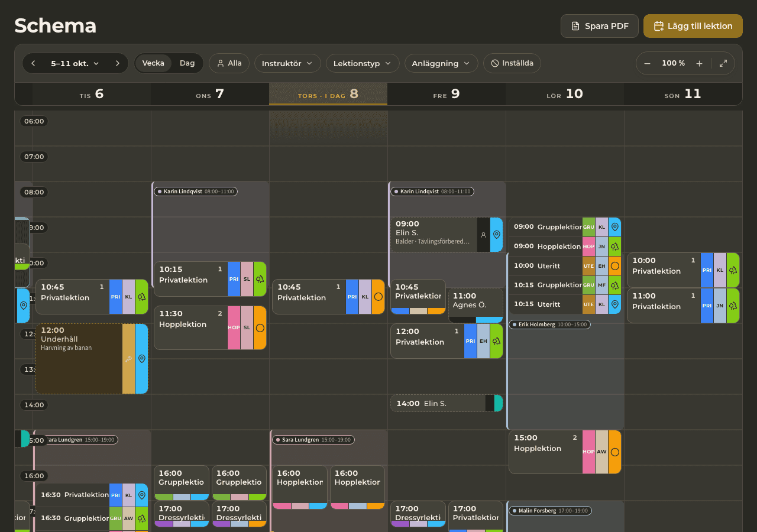The image size is (757, 532).
Task: Go to next week arrow
Action: pos(118,63)
